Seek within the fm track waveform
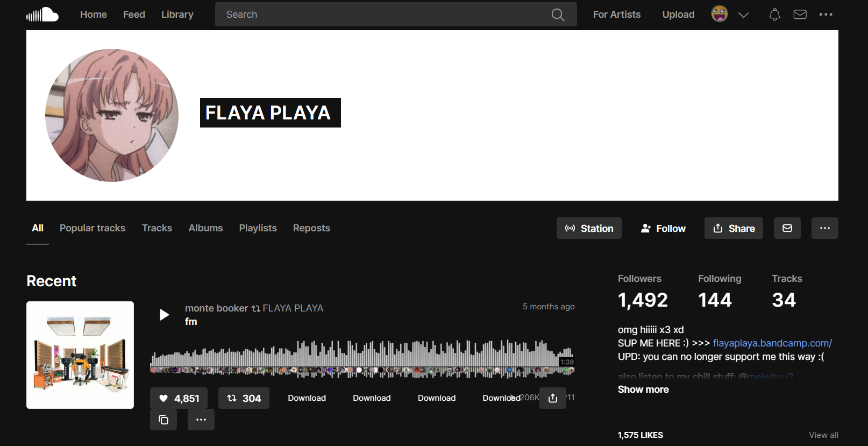868x446 pixels. 362,359
